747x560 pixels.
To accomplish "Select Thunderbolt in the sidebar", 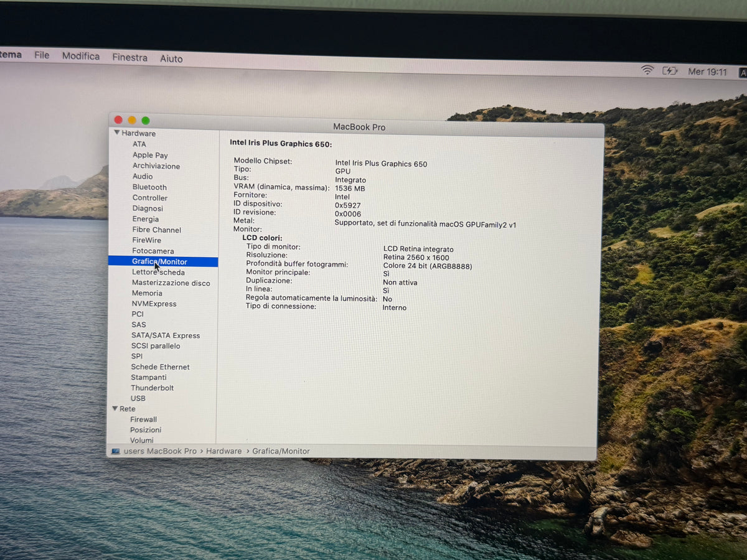I will tap(153, 388).
